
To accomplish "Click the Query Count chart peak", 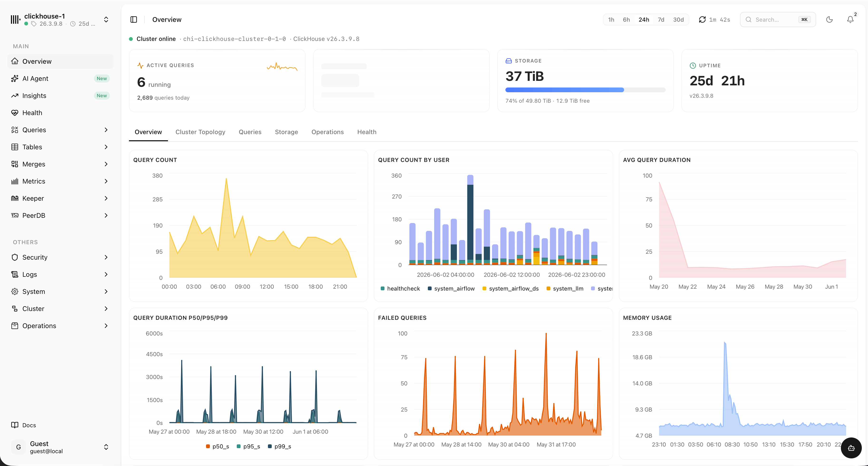I will click(x=226, y=179).
